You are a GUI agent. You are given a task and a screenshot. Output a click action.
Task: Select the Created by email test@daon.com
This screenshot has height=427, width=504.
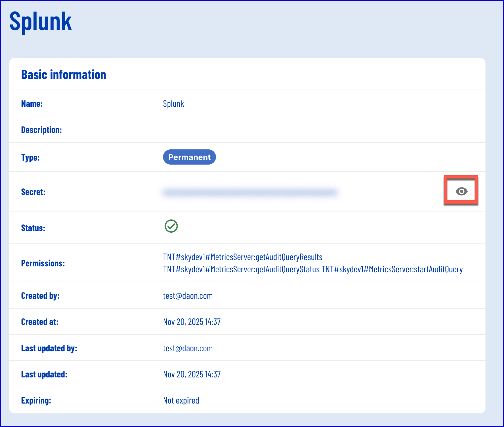(x=188, y=296)
